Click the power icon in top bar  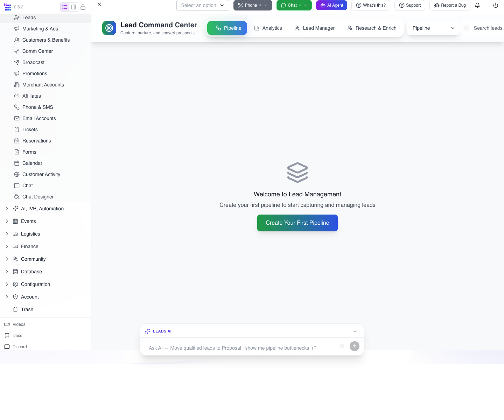click(496, 5)
